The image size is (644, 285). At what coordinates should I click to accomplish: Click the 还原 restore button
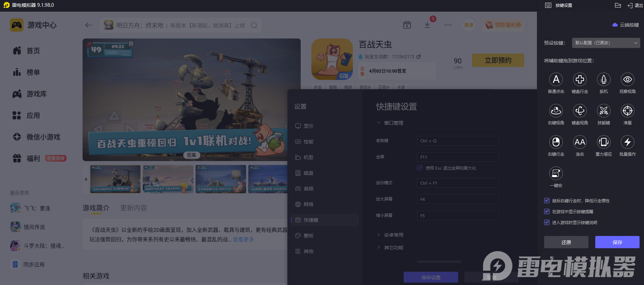click(566, 242)
